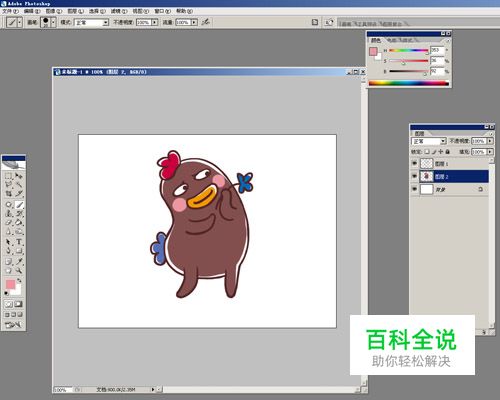Screen dimensions: 500x400
Task: Click the switch foreground/background colors icon
Action: tap(19, 281)
